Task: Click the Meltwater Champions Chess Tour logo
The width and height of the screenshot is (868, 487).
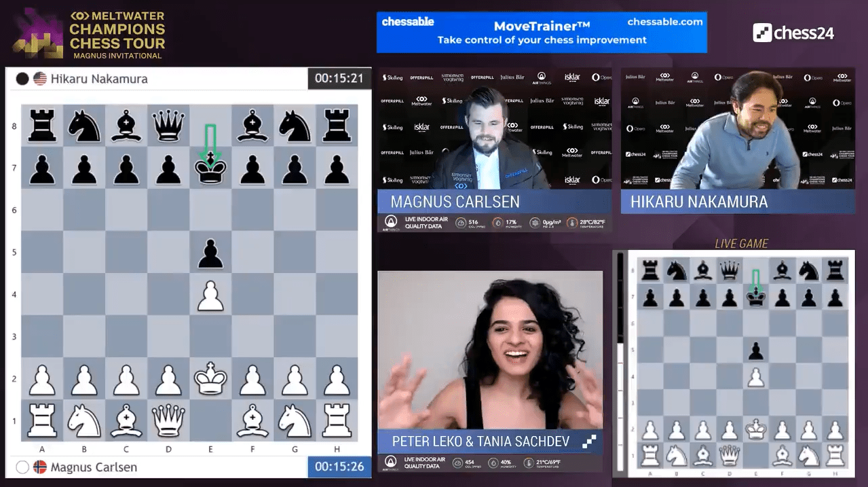Action: click(x=90, y=32)
